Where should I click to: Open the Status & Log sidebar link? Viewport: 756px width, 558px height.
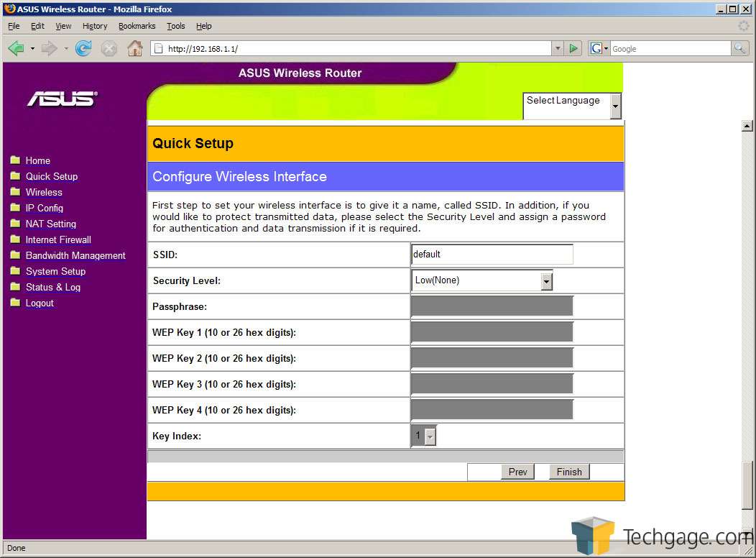(53, 288)
